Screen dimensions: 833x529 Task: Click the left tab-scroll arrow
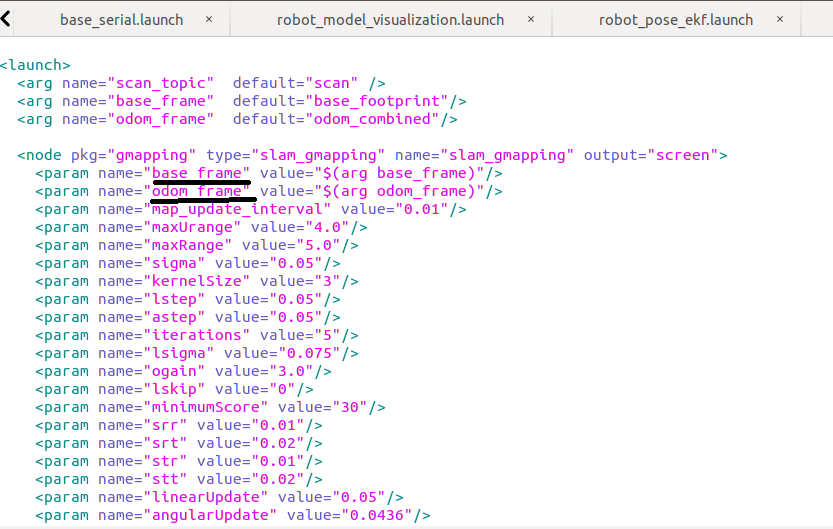(x=7, y=18)
